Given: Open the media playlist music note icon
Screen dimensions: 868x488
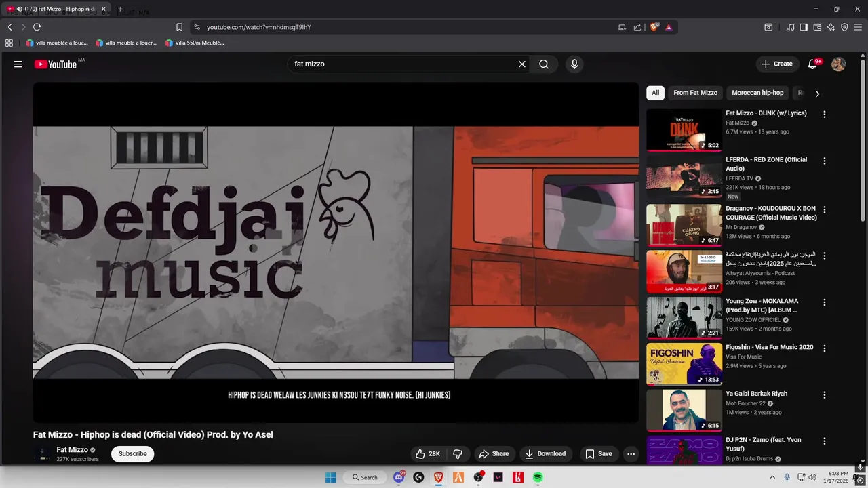Looking at the screenshot, I should click(x=790, y=27).
